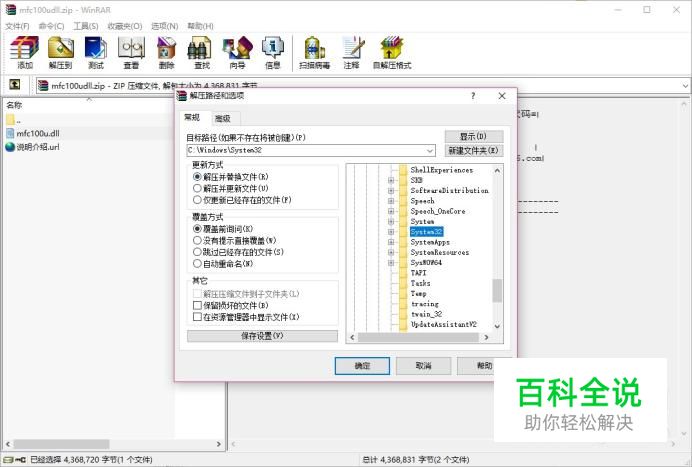
Task: Click the mfc100u.dll file icon
Action: tap(10, 133)
